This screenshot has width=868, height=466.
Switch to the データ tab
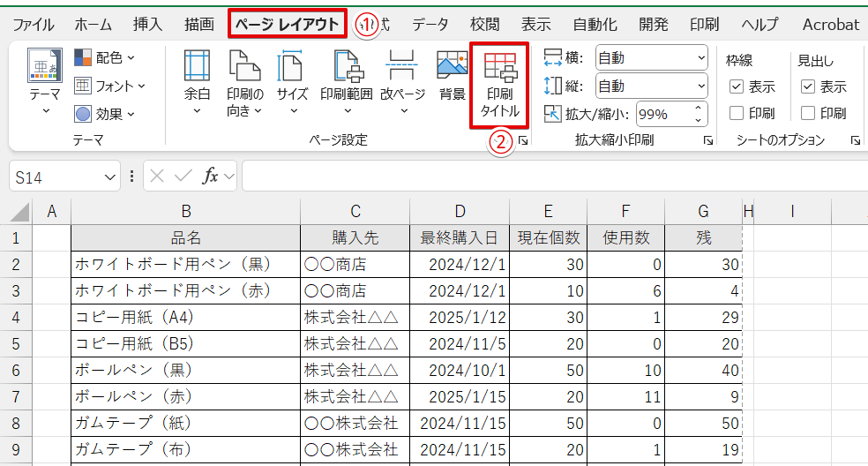(x=430, y=25)
